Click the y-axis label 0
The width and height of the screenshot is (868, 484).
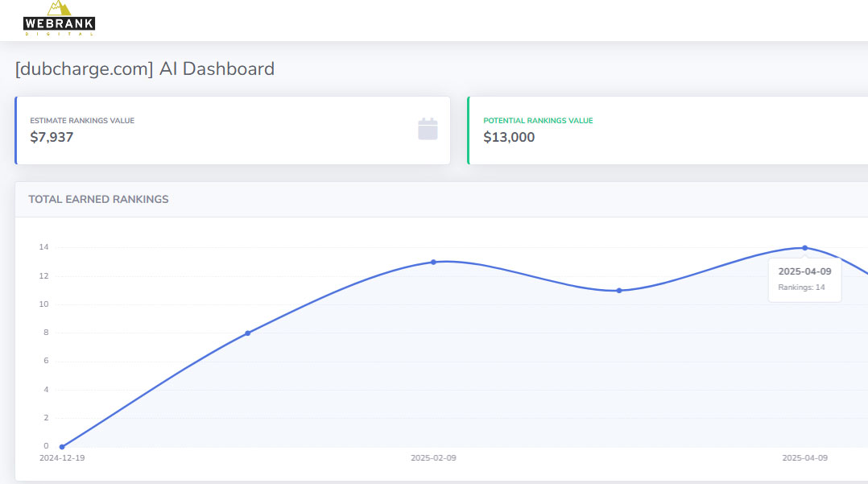click(46, 446)
